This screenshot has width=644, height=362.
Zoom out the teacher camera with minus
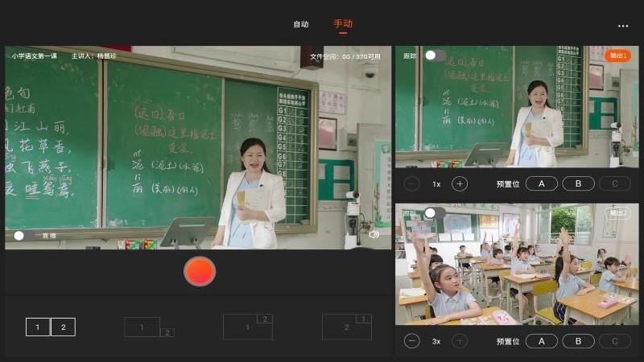tap(411, 184)
